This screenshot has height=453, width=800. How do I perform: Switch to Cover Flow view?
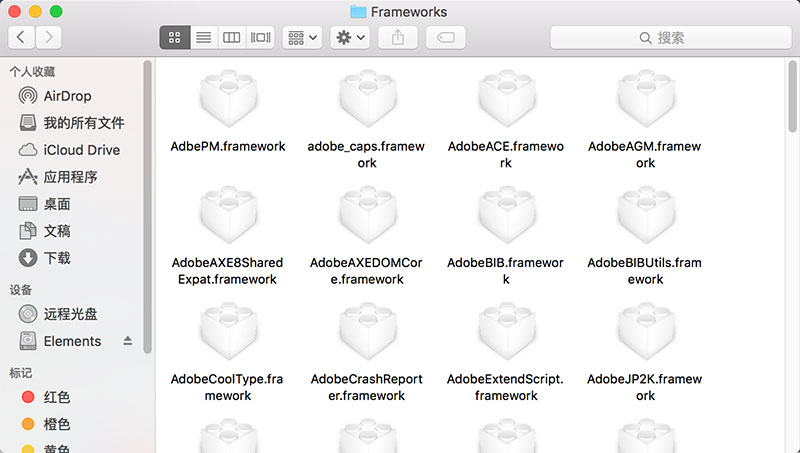[260, 37]
